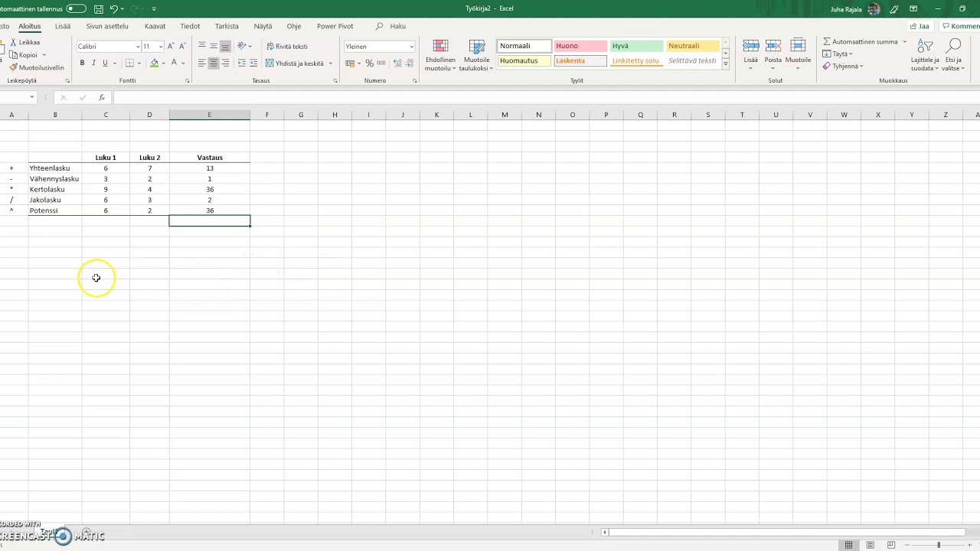This screenshot has width=980, height=551.
Task: Click the Jaa share button
Action: click(x=920, y=26)
